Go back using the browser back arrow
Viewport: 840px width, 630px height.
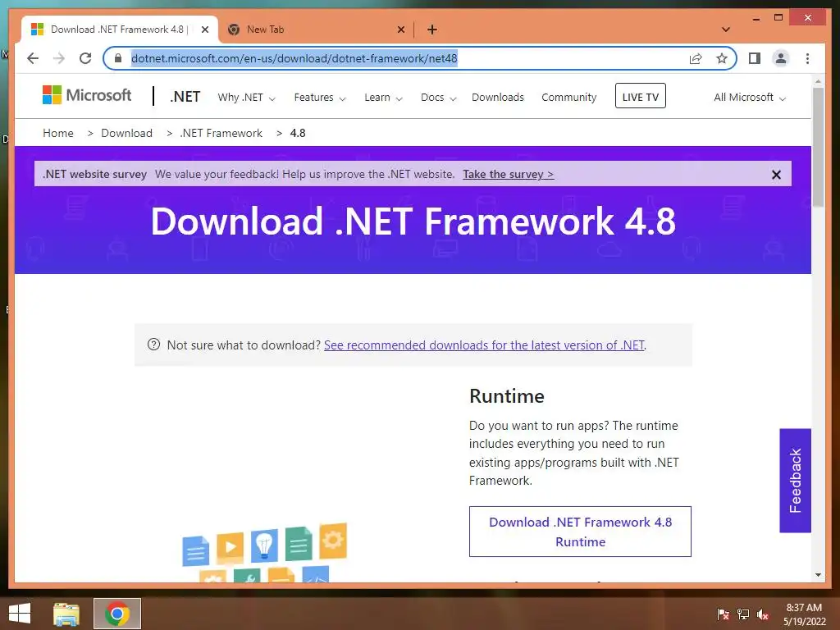coord(33,58)
